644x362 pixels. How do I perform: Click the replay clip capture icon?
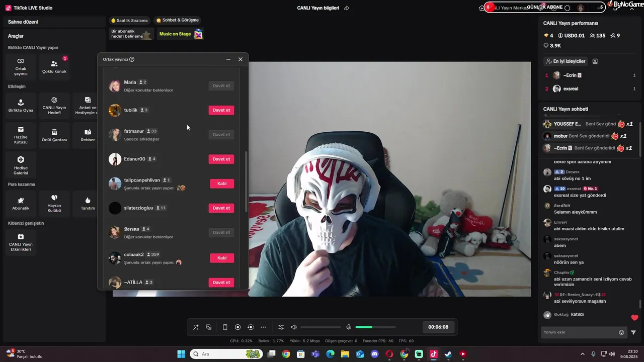251,327
